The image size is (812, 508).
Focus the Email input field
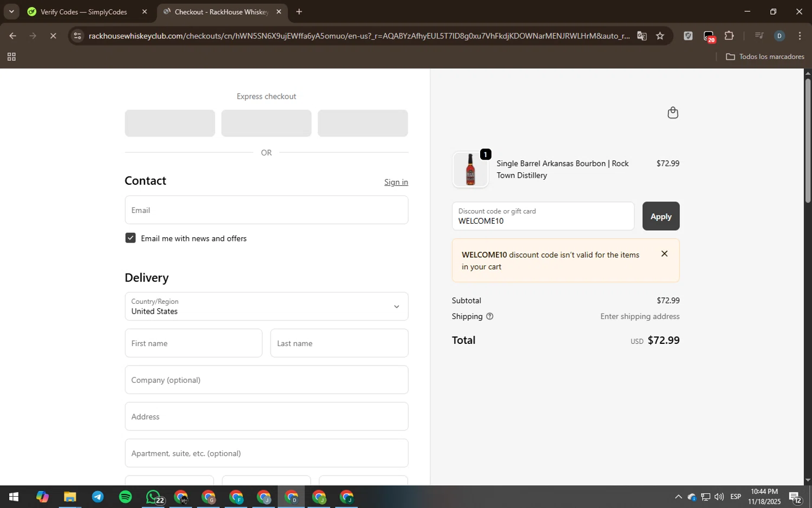tap(266, 210)
